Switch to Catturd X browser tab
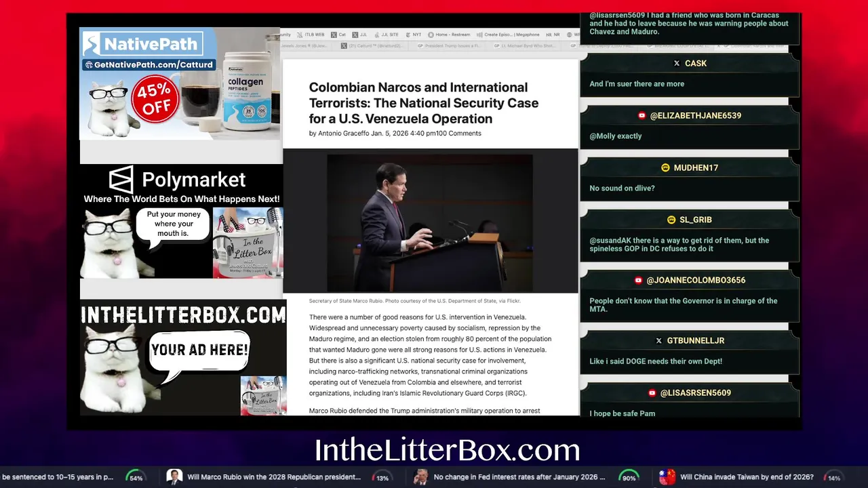The height and width of the screenshot is (488, 868). (372, 45)
